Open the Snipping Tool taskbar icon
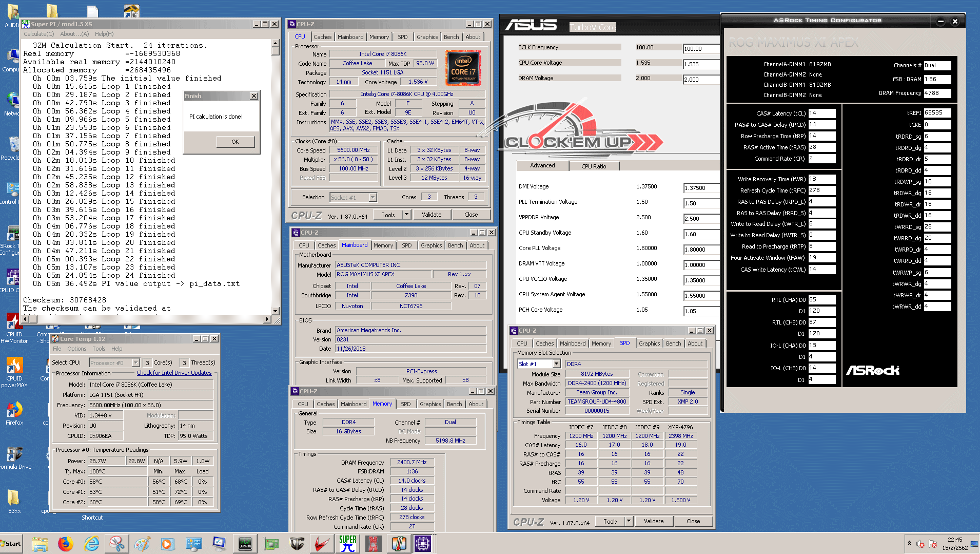This screenshot has height=554, width=980. [x=117, y=543]
